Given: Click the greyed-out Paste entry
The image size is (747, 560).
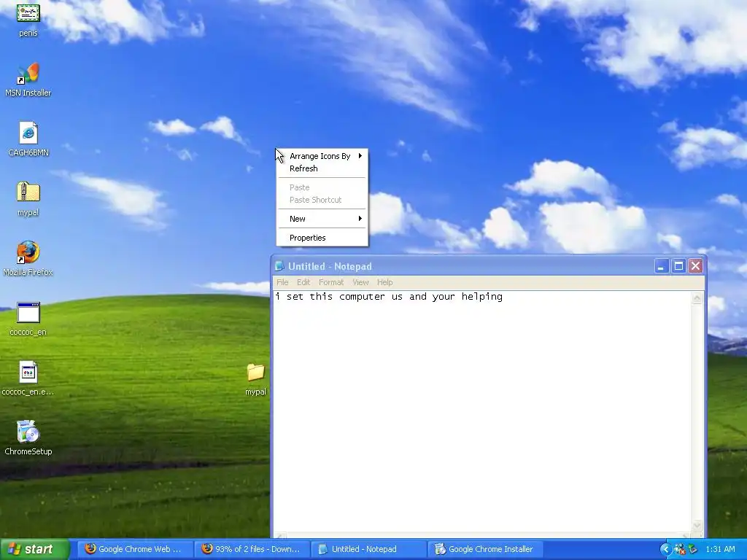Looking at the screenshot, I should (x=322, y=187).
